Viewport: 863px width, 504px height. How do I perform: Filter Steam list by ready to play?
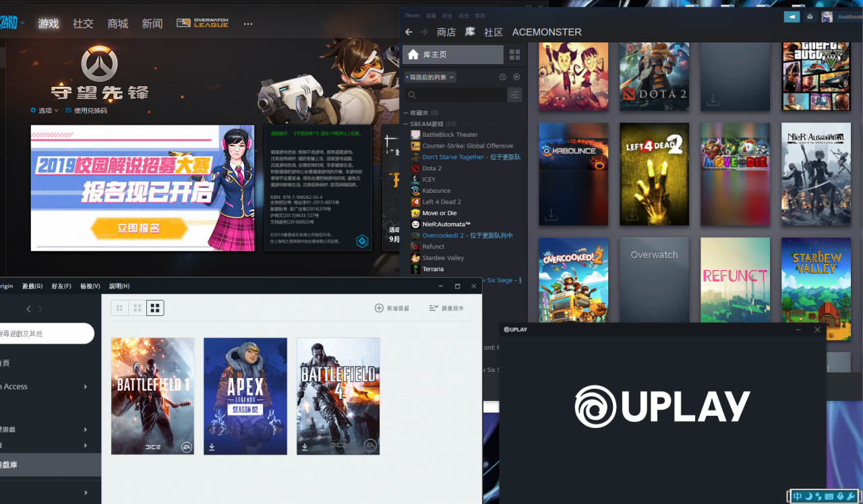coord(516,77)
